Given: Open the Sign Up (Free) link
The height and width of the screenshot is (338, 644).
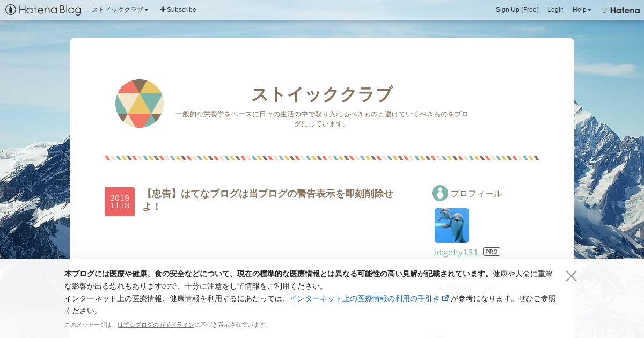Looking at the screenshot, I should [517, 10].
